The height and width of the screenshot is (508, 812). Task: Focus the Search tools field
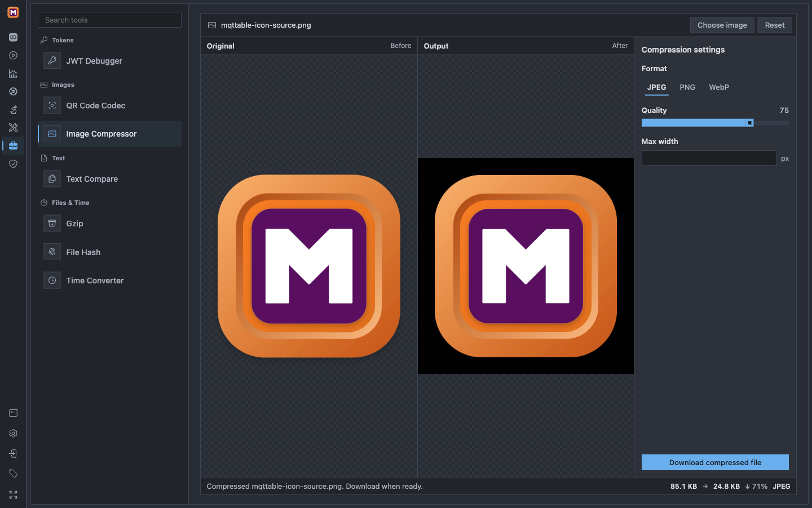point(109,20)
